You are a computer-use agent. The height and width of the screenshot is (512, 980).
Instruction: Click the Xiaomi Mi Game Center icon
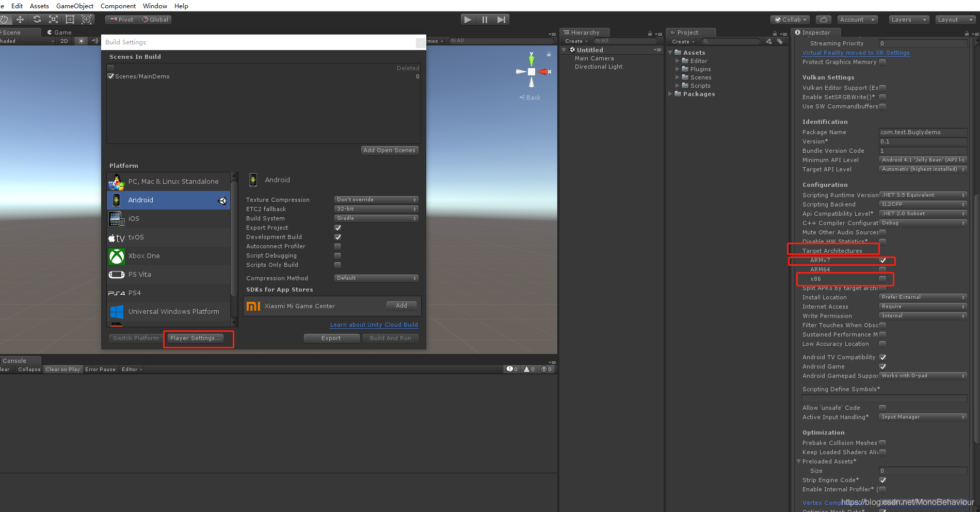click(x=253, y=306)
